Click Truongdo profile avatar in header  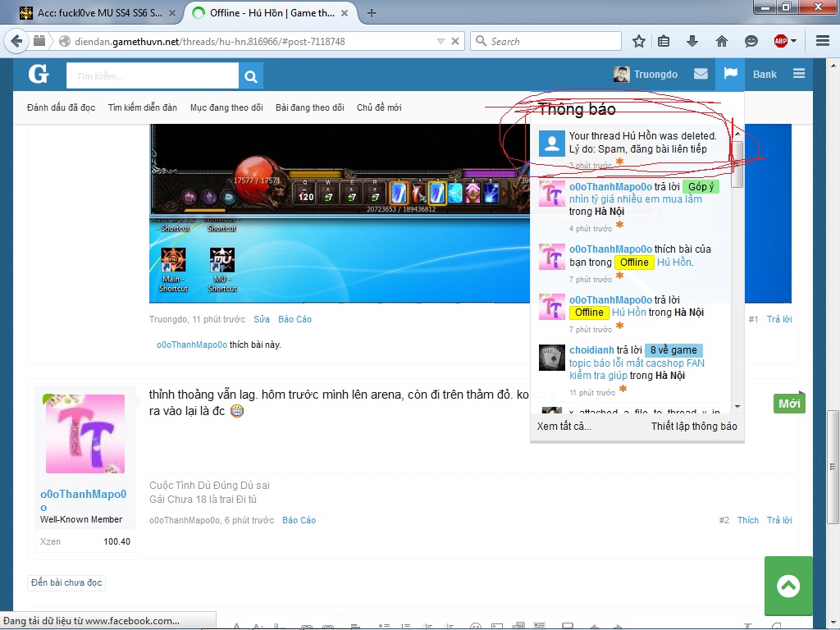[x=622, y=75]
